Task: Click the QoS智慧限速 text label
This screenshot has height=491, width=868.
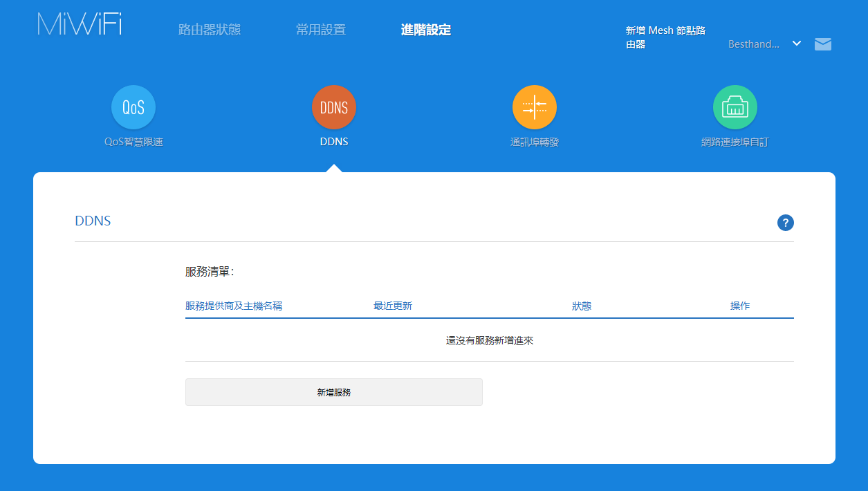Action: pos(133,142)
